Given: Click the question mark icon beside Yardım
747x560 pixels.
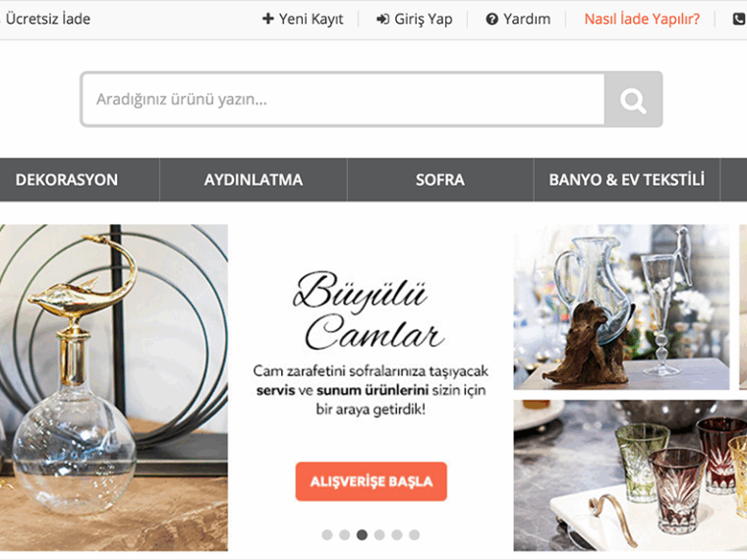Looking at the screenshot, I should (492, 19).
